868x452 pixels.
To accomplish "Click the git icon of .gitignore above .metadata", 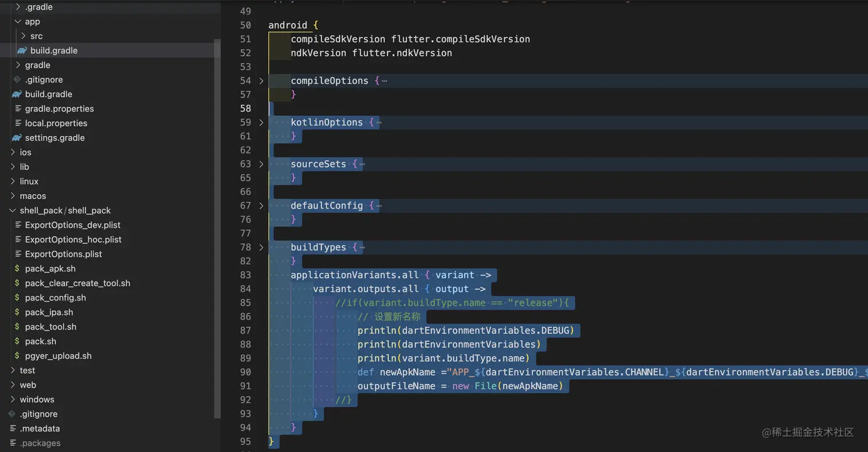I will click(11, 414).
